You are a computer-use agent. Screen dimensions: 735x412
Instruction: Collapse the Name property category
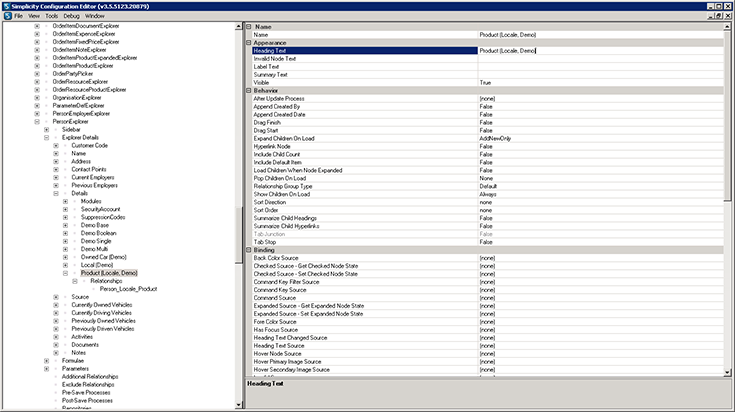click(249, 27)
